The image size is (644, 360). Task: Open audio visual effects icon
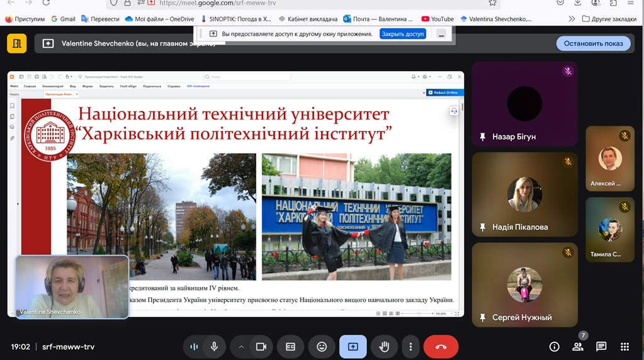point(194,347)
